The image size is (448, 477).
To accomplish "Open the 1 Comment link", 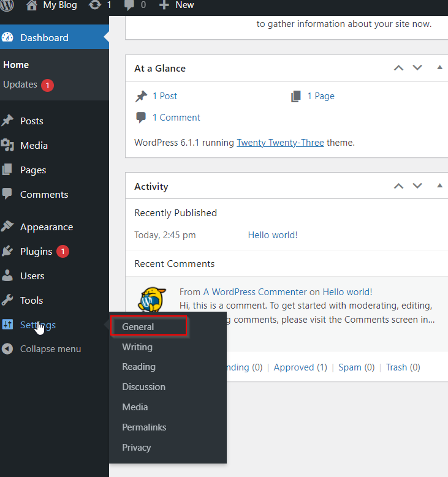I will [176, 118].
